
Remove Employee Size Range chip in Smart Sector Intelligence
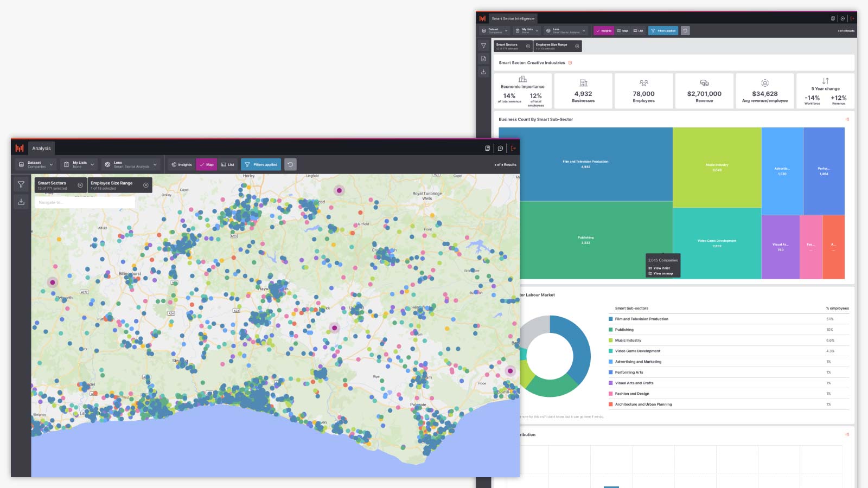coord(577,46)
